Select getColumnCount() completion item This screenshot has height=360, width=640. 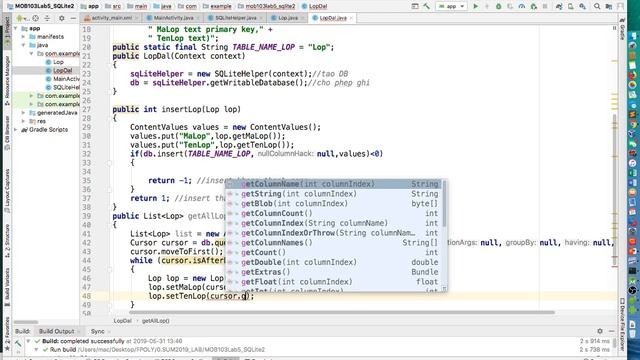coord(333,213)
